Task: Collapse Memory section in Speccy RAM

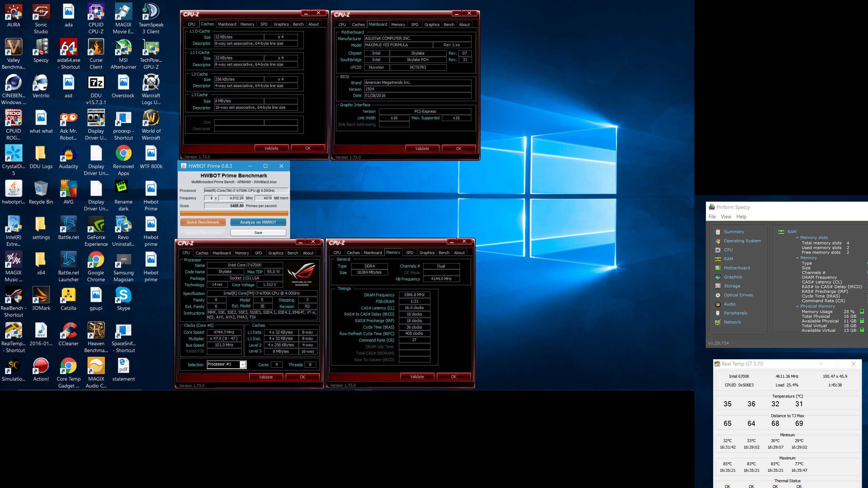Action: [x=797, y=258]
